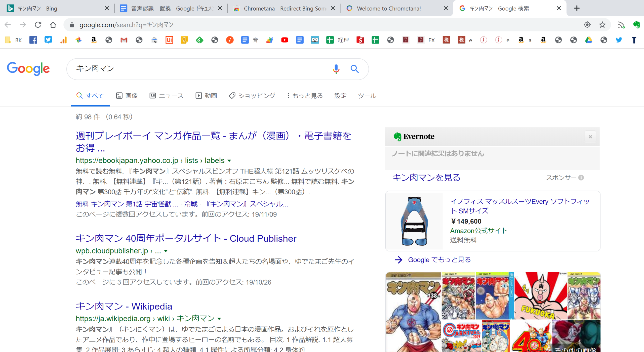Open the BK bookmarks folder
This screenshot has width=644, height=352.
pos(14,40)
